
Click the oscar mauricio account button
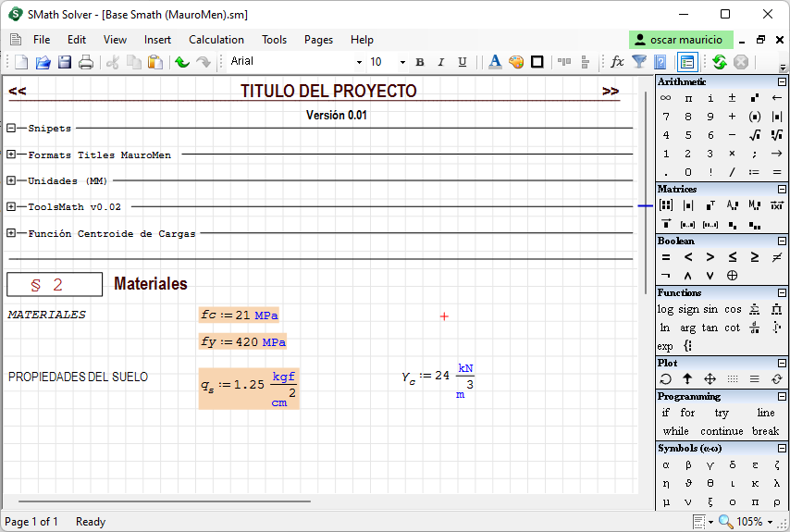pos(681,40)
